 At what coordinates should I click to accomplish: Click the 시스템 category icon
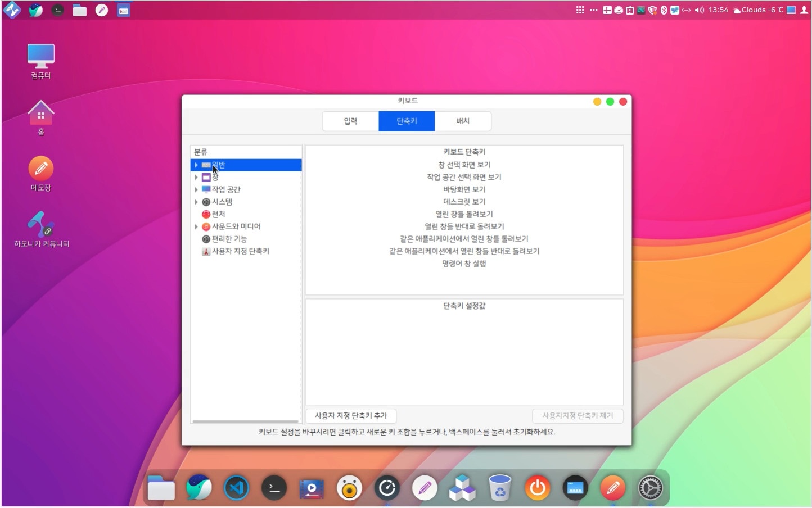click(206, 202)
